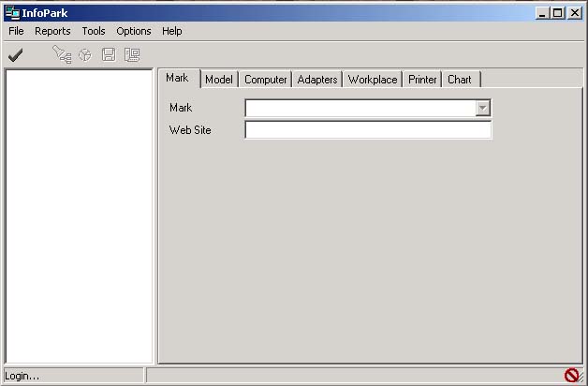Click the computer workstation toolbar icon

[x=132, y=55]
